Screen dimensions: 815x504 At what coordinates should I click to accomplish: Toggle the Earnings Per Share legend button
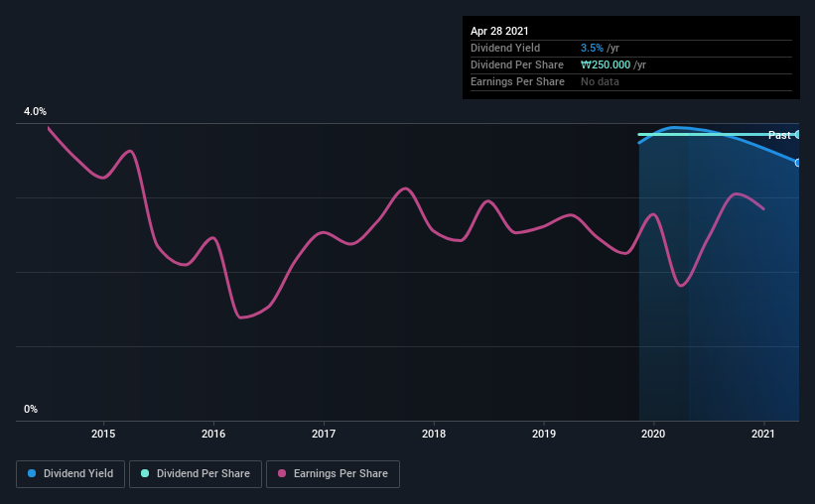coord(333,474)
